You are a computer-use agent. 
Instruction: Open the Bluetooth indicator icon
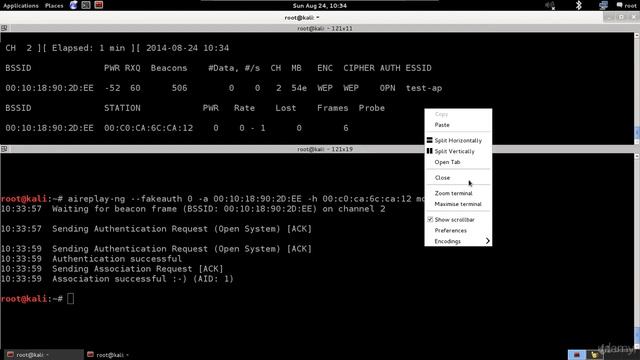pos(578,5)
